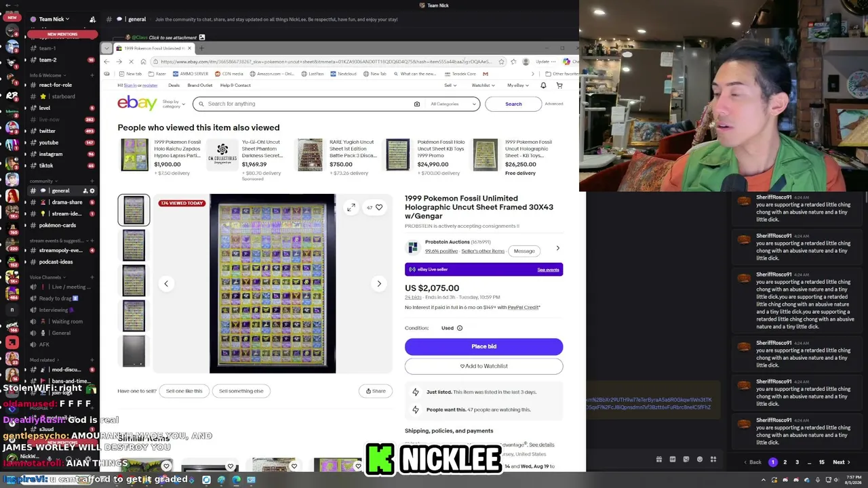Click the Sell one like this button
The width and height of the screenshot is (868, 488).
point(184,391)
